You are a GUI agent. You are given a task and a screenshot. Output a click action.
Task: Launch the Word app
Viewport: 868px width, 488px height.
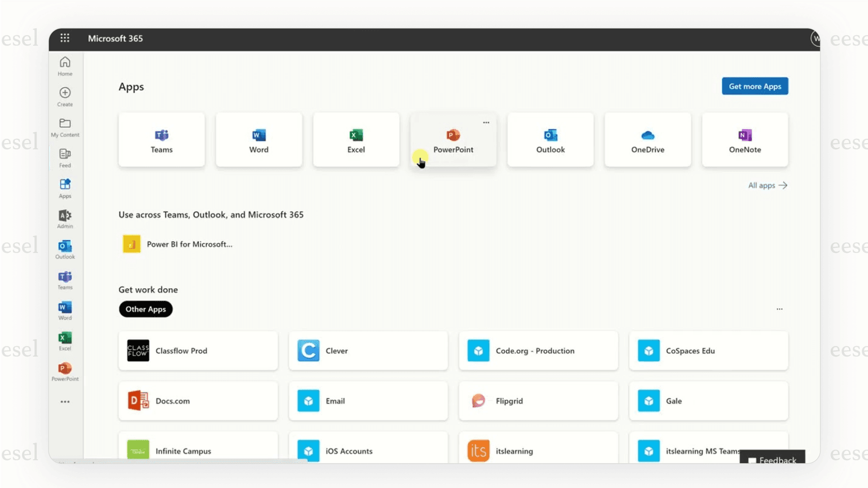(x=258, y=139)
